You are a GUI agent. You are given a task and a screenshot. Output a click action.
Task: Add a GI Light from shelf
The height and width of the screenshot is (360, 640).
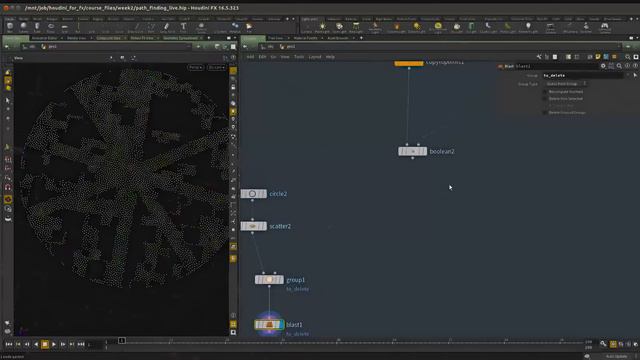pyautogui.click(x=471, y=27)
